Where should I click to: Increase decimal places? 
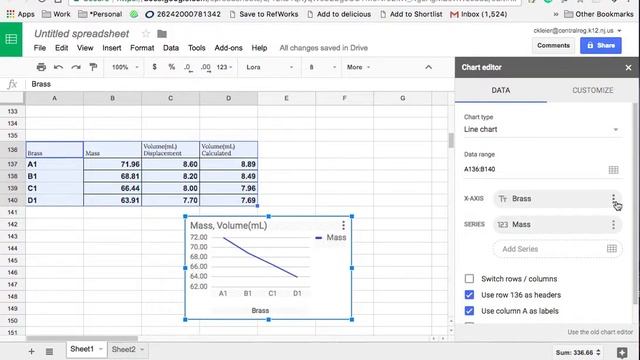click(x=206, y=67)
